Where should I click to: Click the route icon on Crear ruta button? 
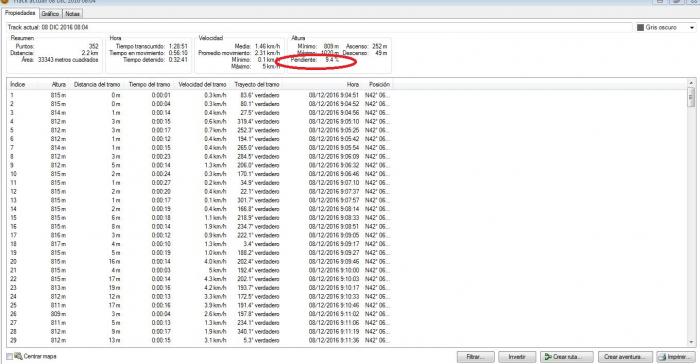point(548,357)
